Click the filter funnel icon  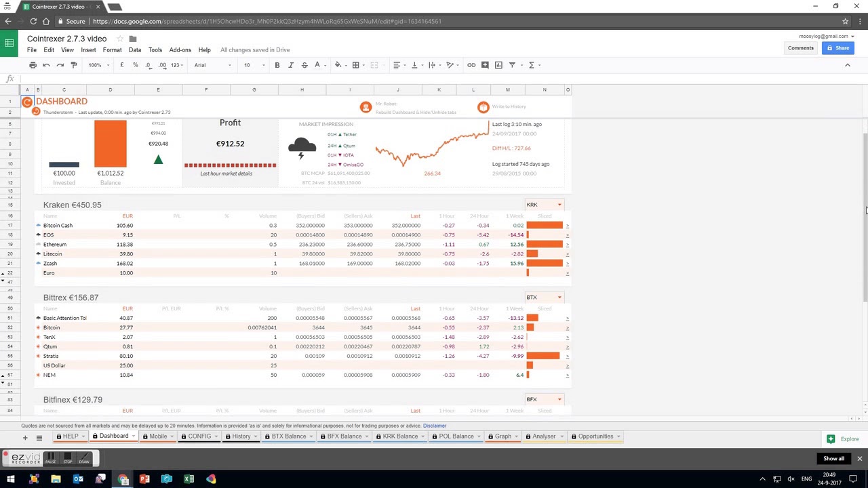513,65
